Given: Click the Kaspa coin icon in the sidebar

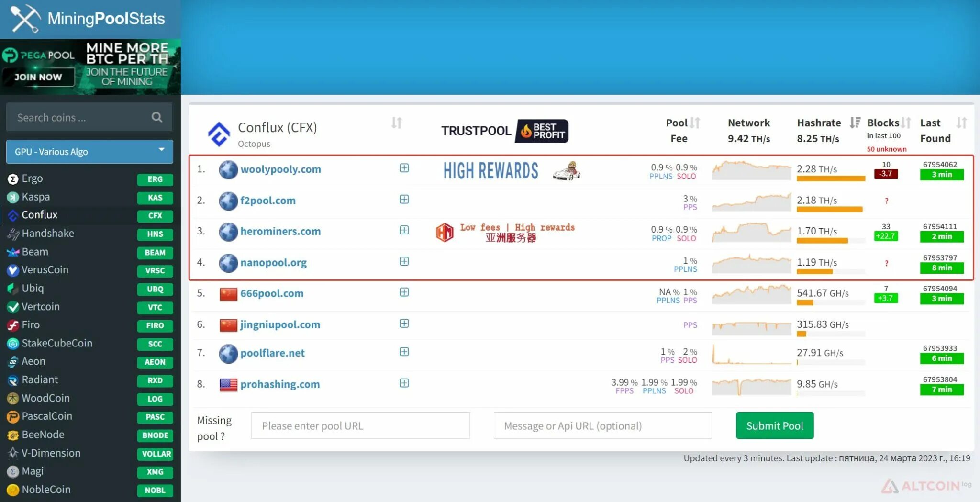Looking at the screenshot, I should coord(13,197).
